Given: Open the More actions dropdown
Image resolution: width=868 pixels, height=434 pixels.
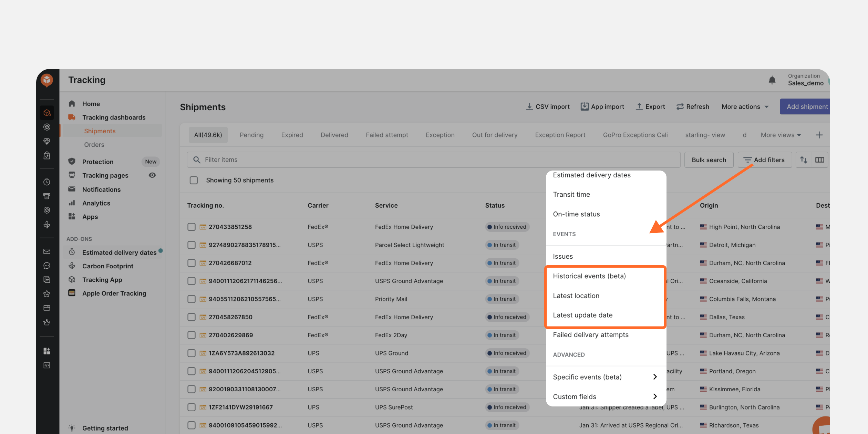Looking at the screenshot, I should pos(745,107).
